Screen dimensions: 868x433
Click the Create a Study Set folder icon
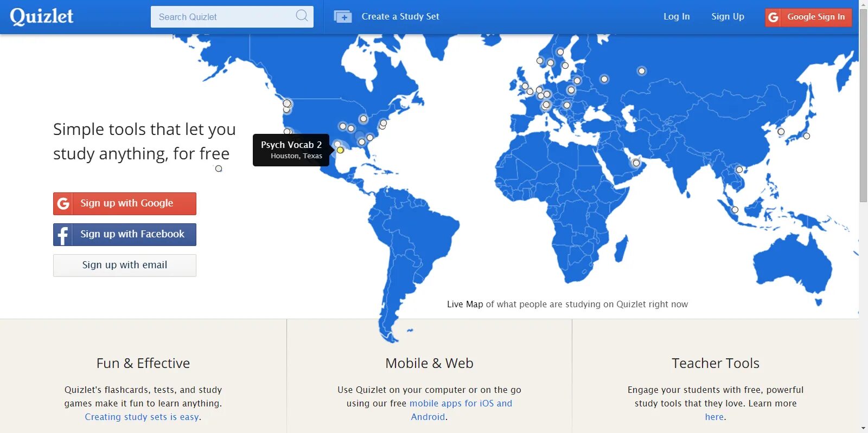pos(343,17)
